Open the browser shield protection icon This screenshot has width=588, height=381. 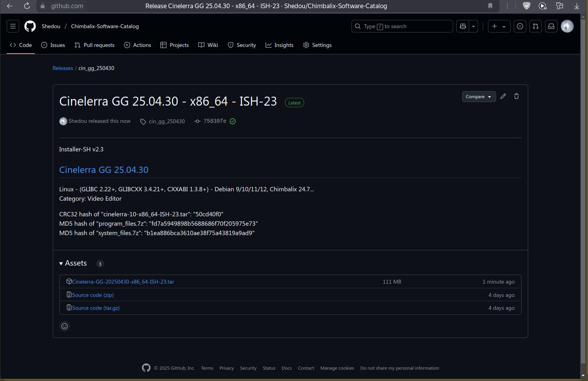527,6
